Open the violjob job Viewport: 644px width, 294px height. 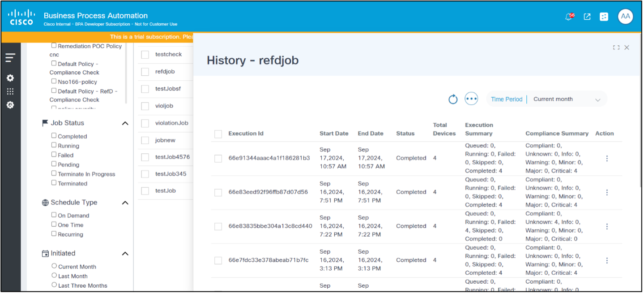point(164,106)
